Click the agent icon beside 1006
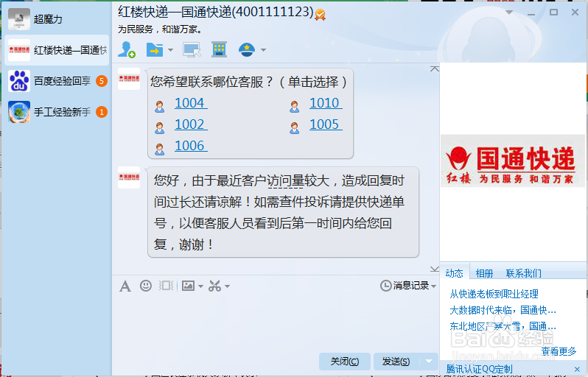The height and width of the screenshot is (377, 588). click(x=160, y=149)
